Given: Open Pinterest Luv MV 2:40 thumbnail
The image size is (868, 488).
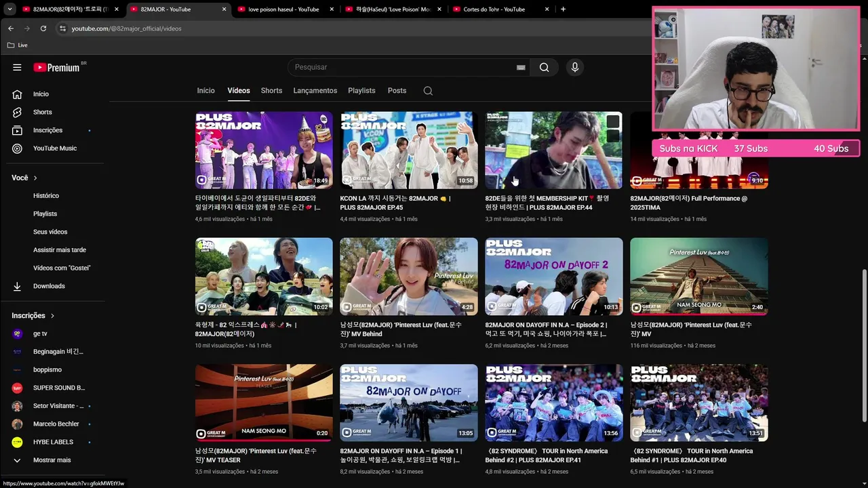Looking at the screenshot, I should [x=699, y=277].
